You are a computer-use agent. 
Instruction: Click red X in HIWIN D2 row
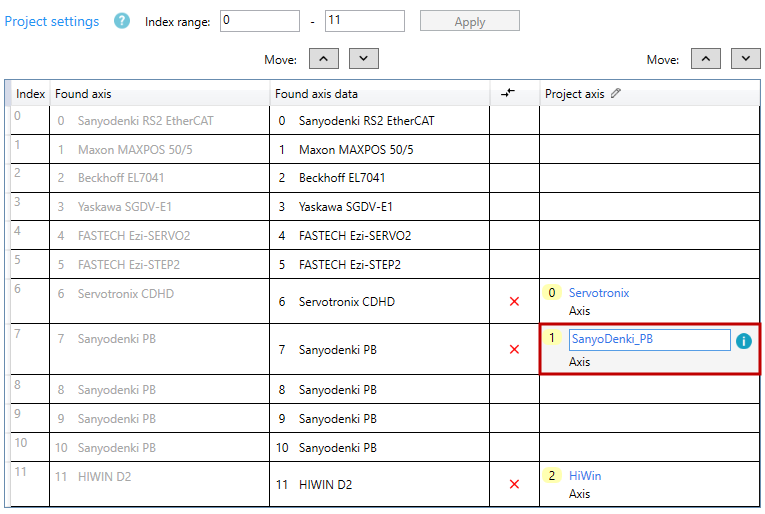pos(514,484)
